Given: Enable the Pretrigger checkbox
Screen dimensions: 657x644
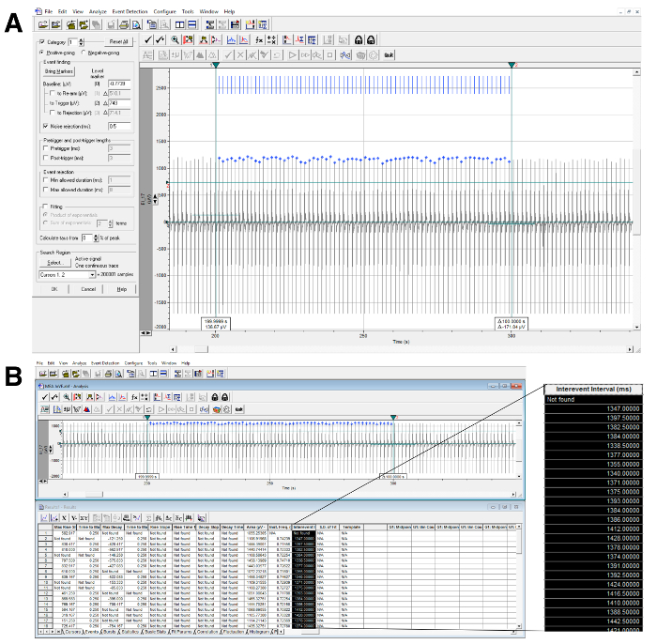Looking at the screenshot, I should pos(47,147).
